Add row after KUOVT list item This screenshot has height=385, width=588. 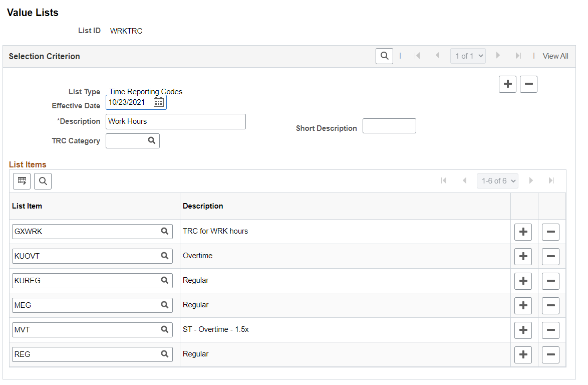(x=523, y=256)
